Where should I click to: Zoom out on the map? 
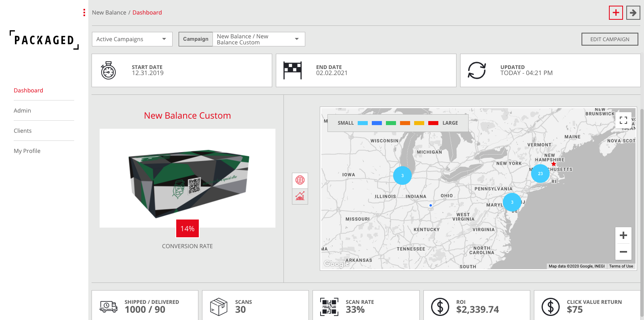(623, 252)
